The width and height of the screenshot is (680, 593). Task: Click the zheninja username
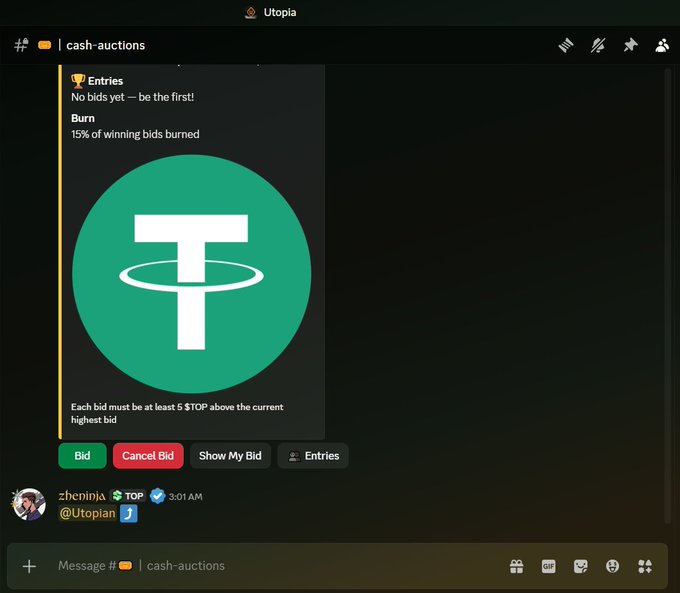point(82,496)
